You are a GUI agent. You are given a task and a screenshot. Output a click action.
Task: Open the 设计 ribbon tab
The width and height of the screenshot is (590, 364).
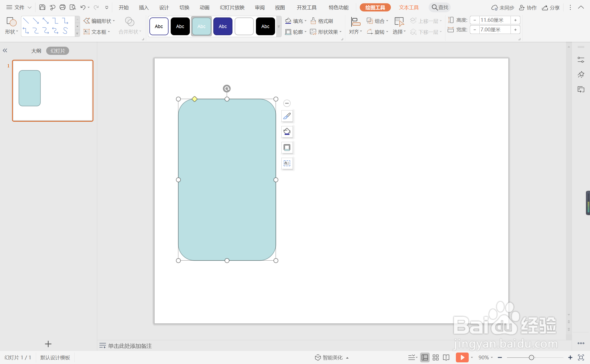[164, 7]
